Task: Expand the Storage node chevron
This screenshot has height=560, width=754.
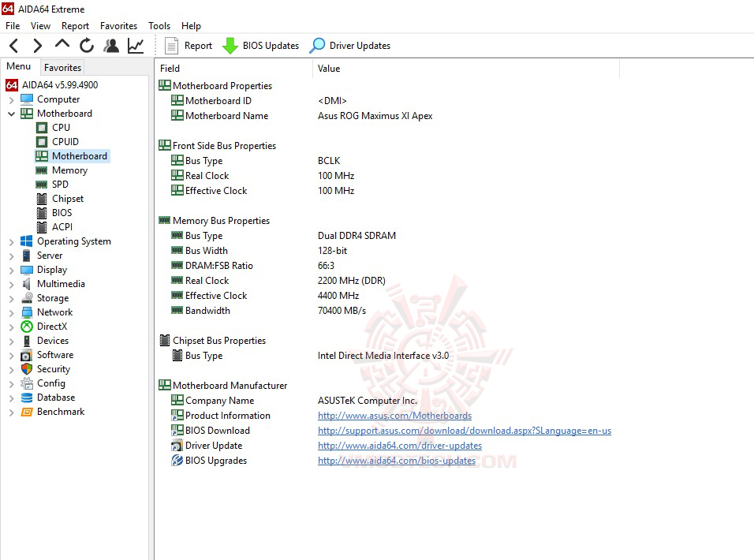Action: (x=12, y=298)
